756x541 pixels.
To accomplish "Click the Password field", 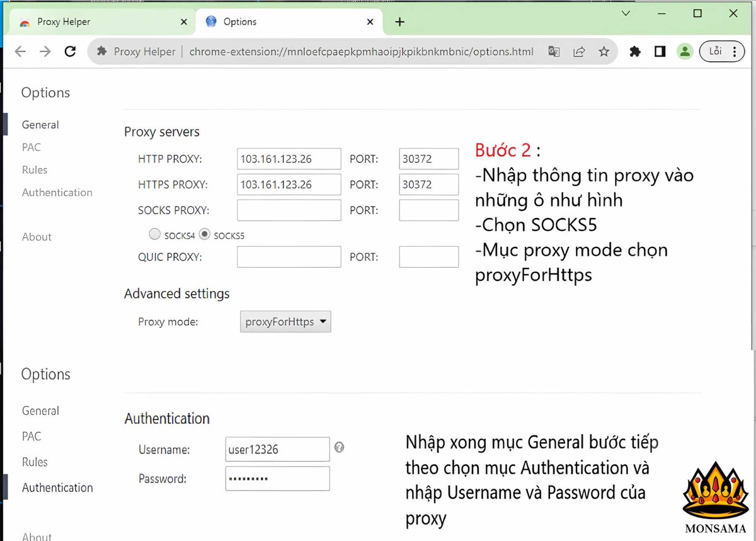I will [278, 479].
